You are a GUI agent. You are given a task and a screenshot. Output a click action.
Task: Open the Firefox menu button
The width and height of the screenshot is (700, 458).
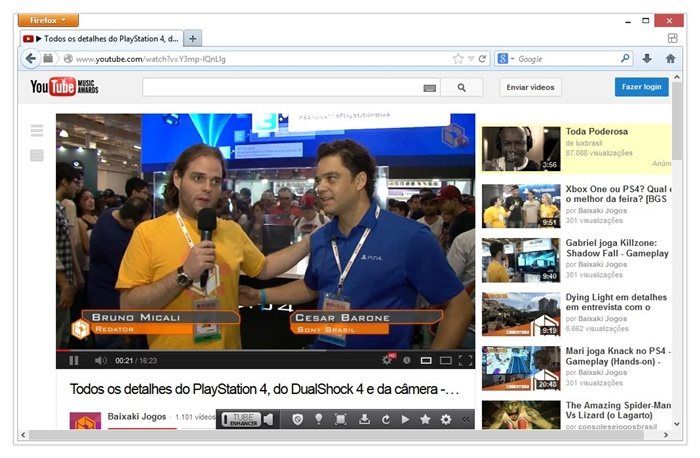pos(48,20)
